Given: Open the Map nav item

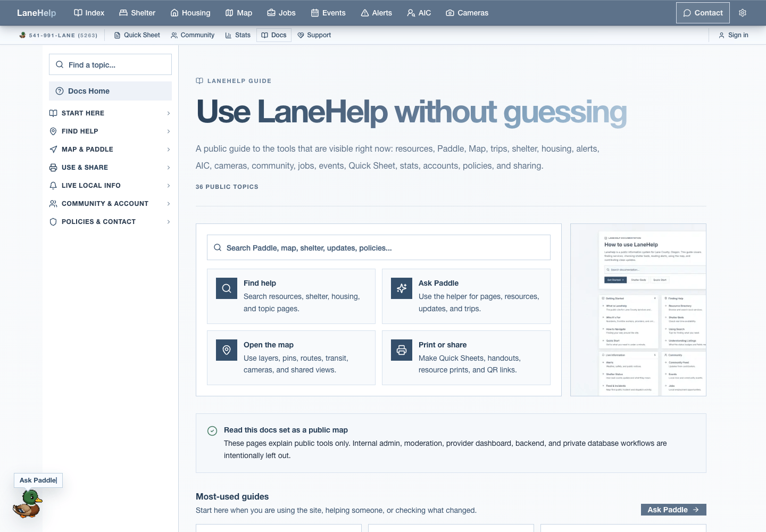Looking at the screenshot, I should 239,13.
